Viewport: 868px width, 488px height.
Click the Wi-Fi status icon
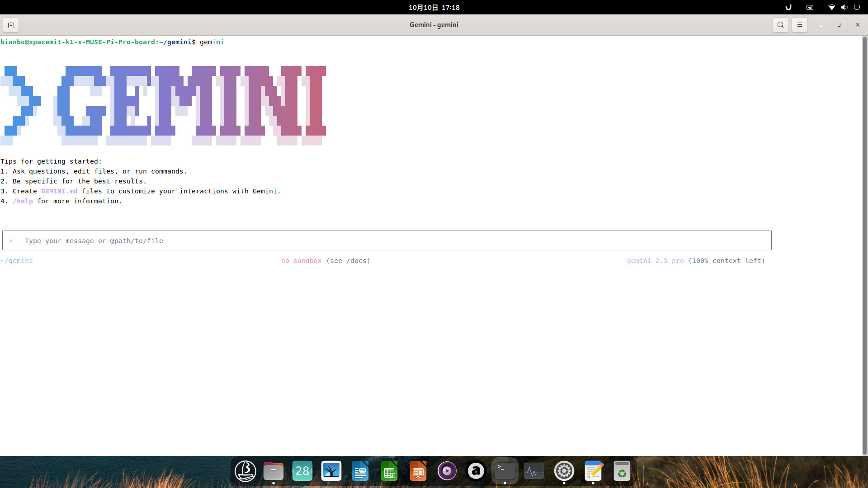pyautogui.click(x=831, y=7)
